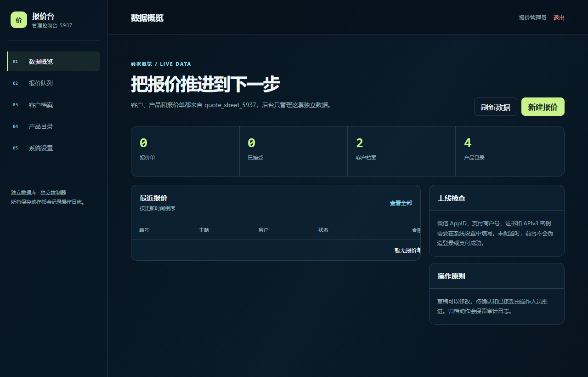This screenshot has width=588, height=377.
Task: Click the 新建报价 button
Action: (x=543, y=107)
